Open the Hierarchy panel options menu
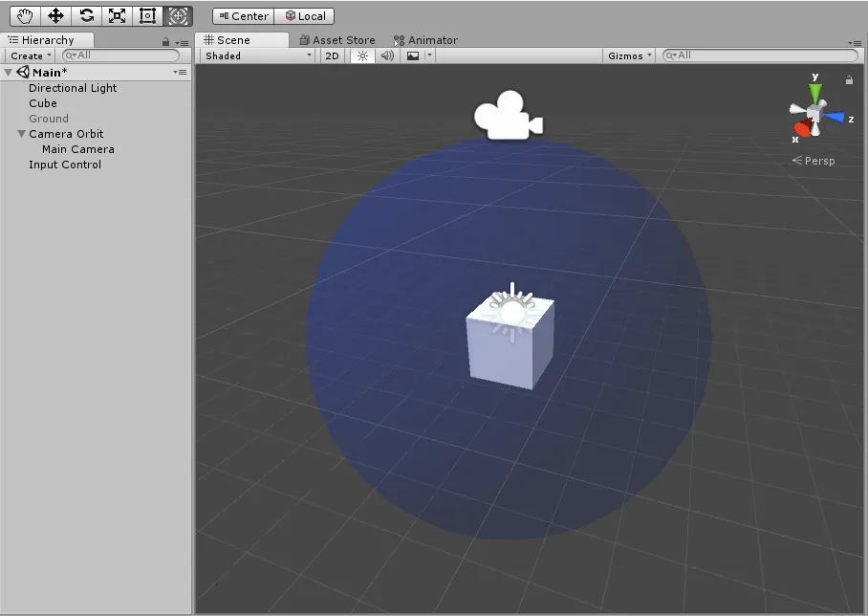 (x=182, y=42)
